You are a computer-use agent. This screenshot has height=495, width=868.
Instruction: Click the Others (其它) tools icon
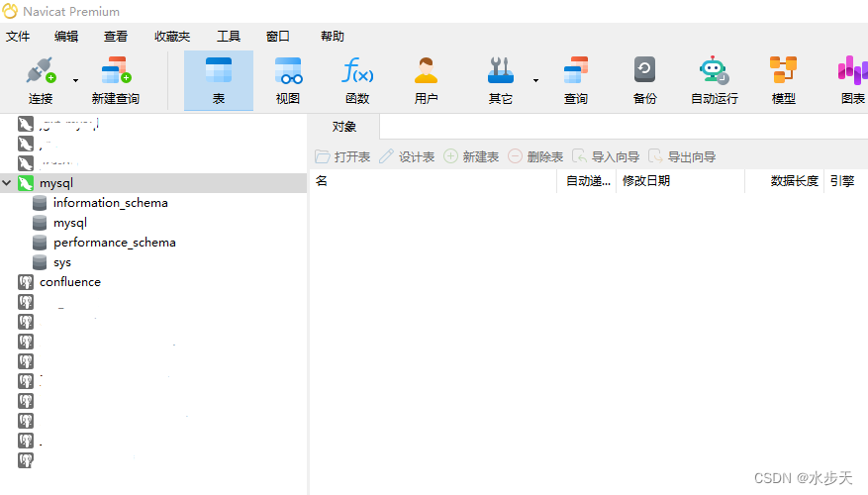pyautogui.click(x=501, y=71)
